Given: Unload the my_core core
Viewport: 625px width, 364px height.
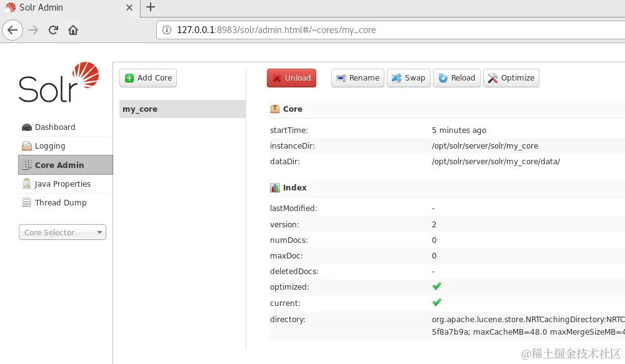Looking at the screenshot, I should pyautogui.click(x=291, y=77).
